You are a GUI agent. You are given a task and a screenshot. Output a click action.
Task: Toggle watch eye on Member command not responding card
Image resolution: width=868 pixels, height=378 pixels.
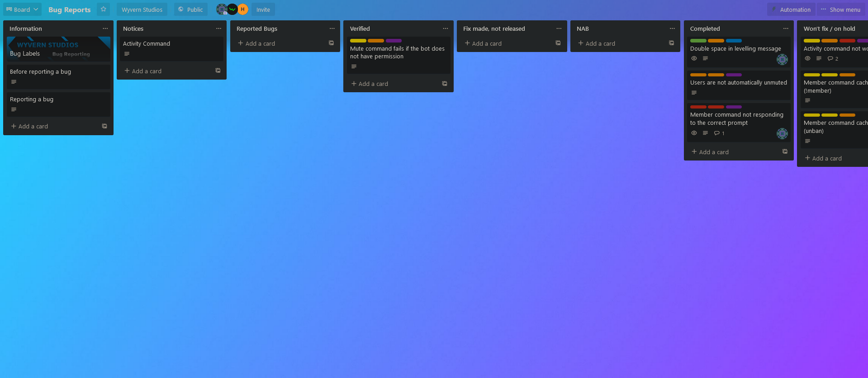click(x=694, y=133)
